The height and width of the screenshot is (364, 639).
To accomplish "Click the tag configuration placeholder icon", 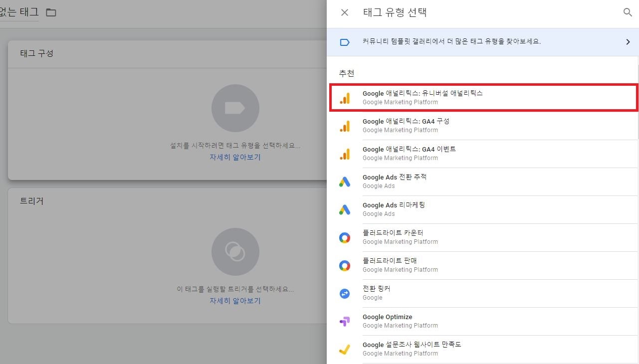I will (x=235, y=108).
